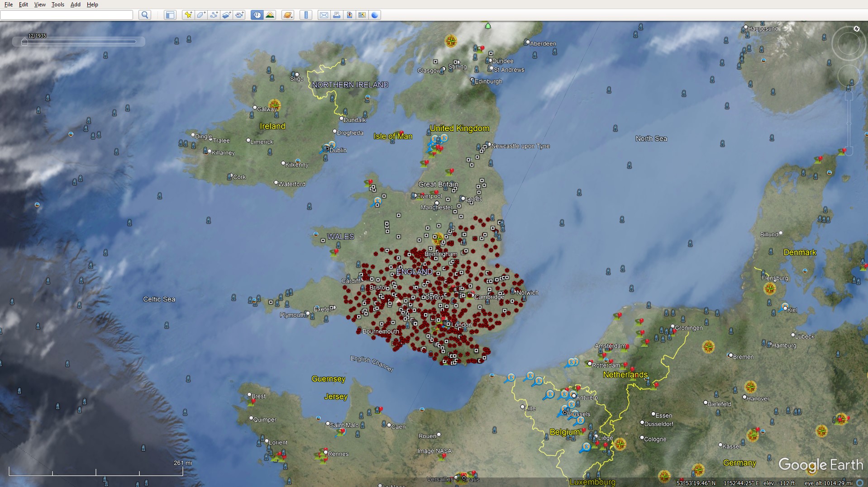Click the Email envelope icon
This screenshot has width=868, height=487.
tap(324, 15)
